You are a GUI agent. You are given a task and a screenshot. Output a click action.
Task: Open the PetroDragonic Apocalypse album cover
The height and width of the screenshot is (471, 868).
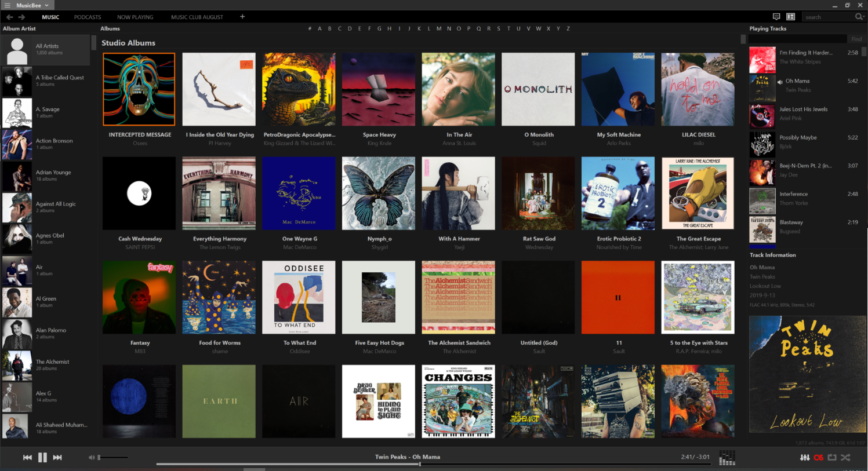click(299, 89)
